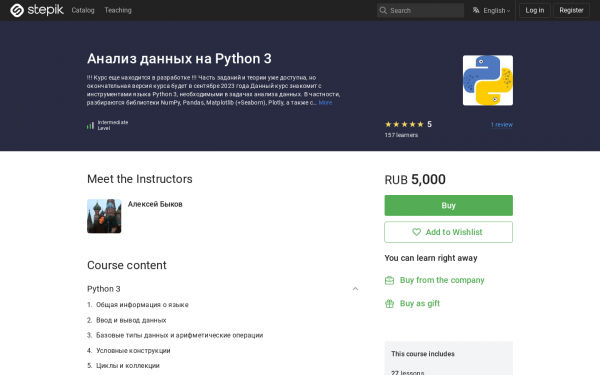
Task: Click the instructor avatar photo
Action: pyautogui.click(x=104, y=216)
